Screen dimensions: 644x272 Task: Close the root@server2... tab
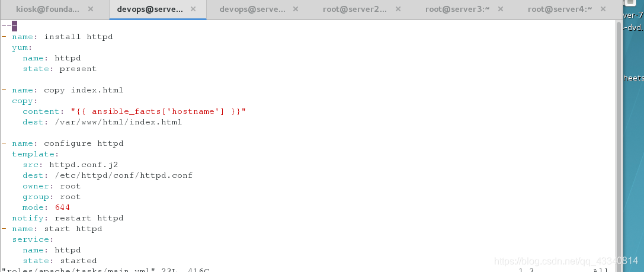(398, 9)
